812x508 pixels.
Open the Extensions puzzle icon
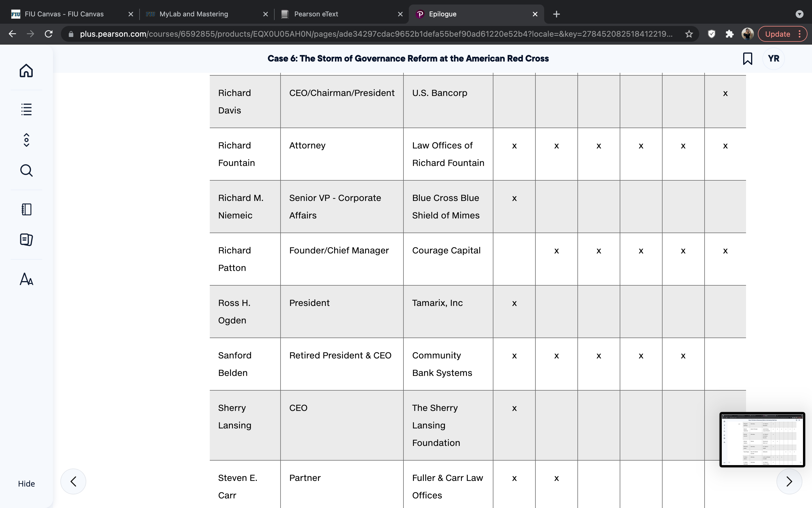[x=729, y=34]
